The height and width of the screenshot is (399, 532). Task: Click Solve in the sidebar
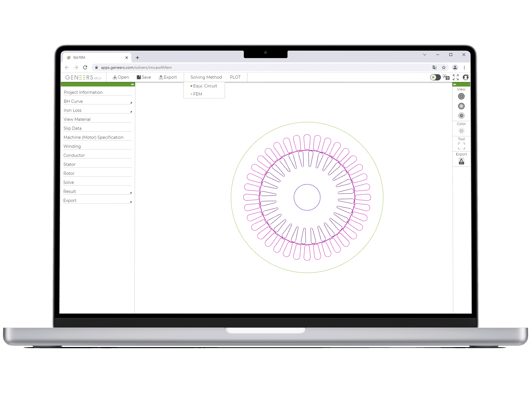coord(98,183)
